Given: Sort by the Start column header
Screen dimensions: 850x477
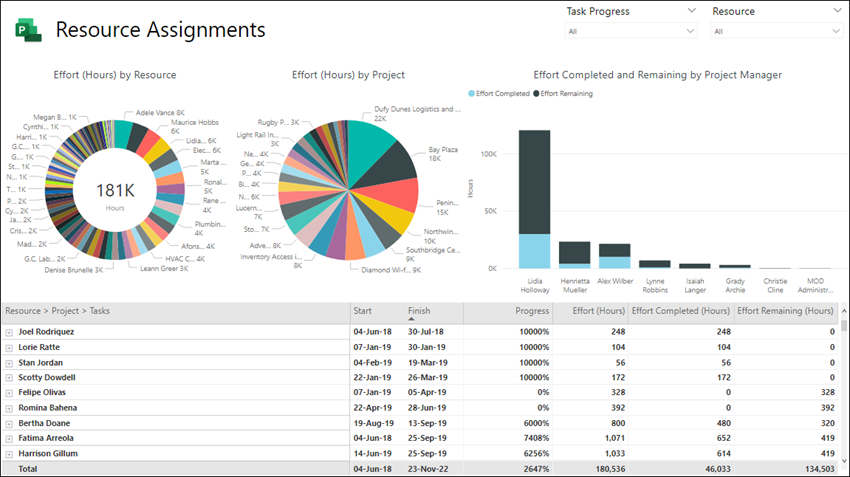Looking at the screenshot, I should (362, 311).
